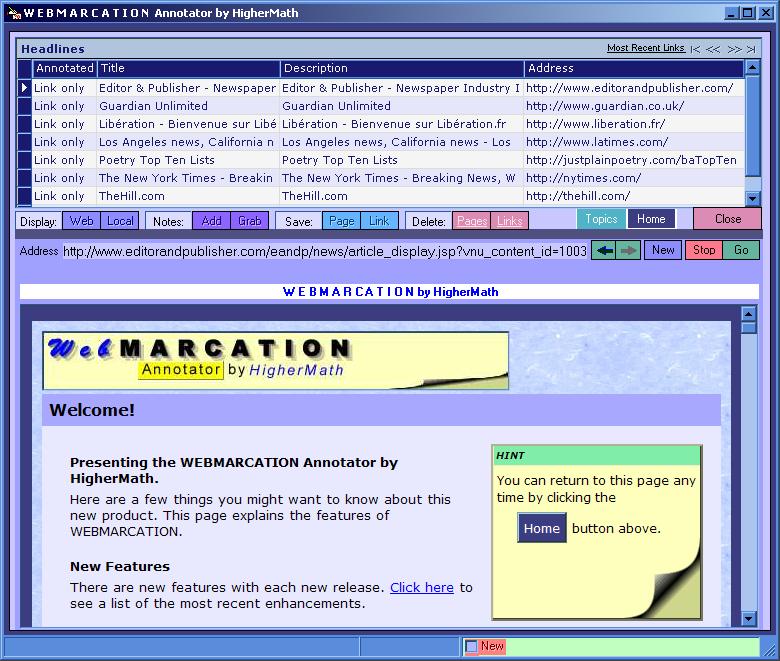
Task: Add a note with Add button
Action: pyautogui.click(x=211, y=221)
